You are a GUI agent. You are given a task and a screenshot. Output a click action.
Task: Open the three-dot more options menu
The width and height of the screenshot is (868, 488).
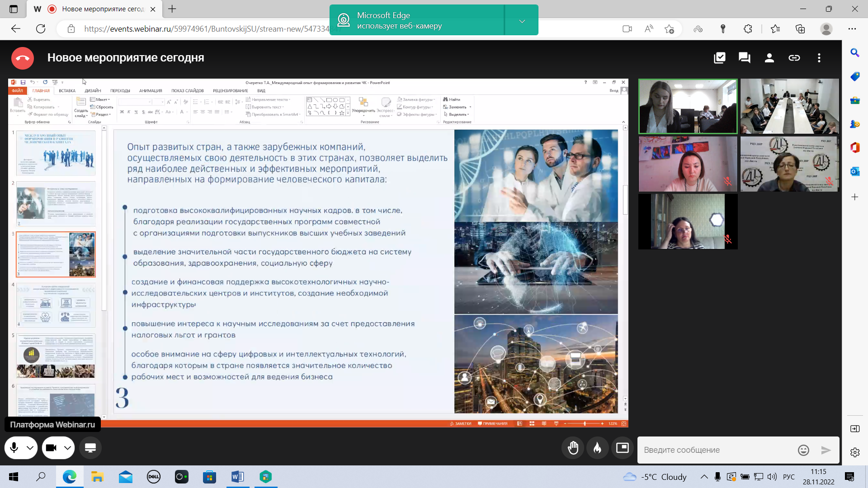[x=819, y=58]
